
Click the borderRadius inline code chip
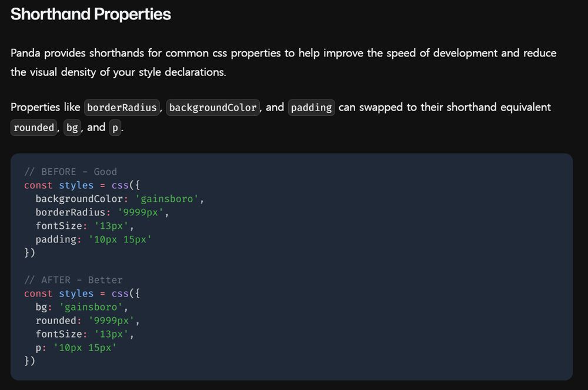pyautogui.click(x=122, y=108)
